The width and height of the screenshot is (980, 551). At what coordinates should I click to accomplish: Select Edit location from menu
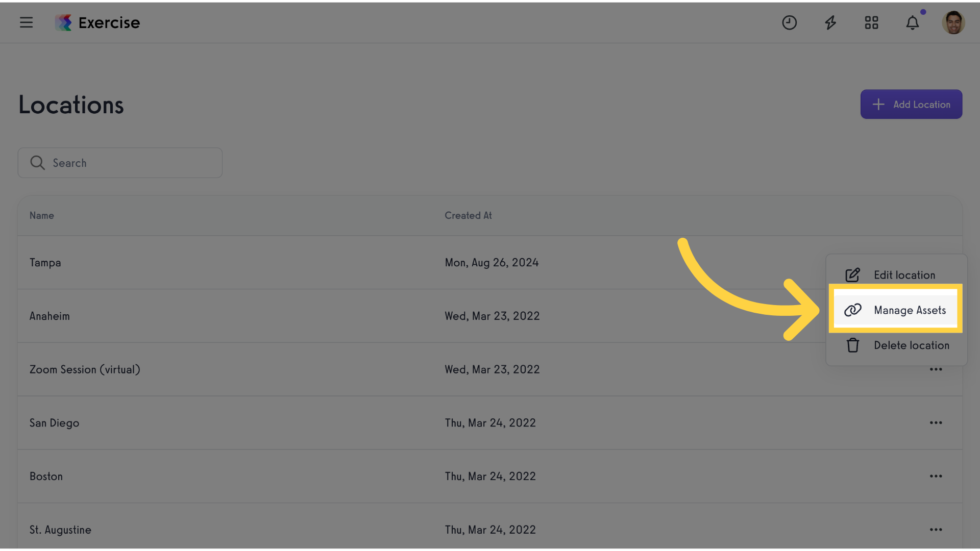click(896, 275)
